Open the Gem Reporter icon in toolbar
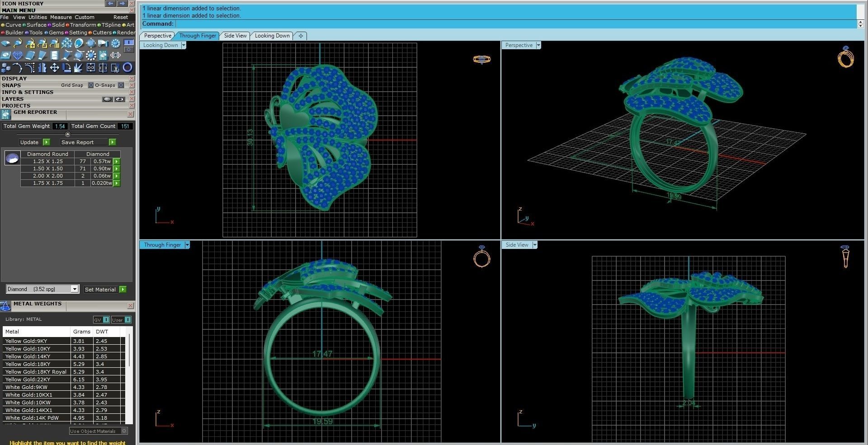 click(x=103, y=56)
